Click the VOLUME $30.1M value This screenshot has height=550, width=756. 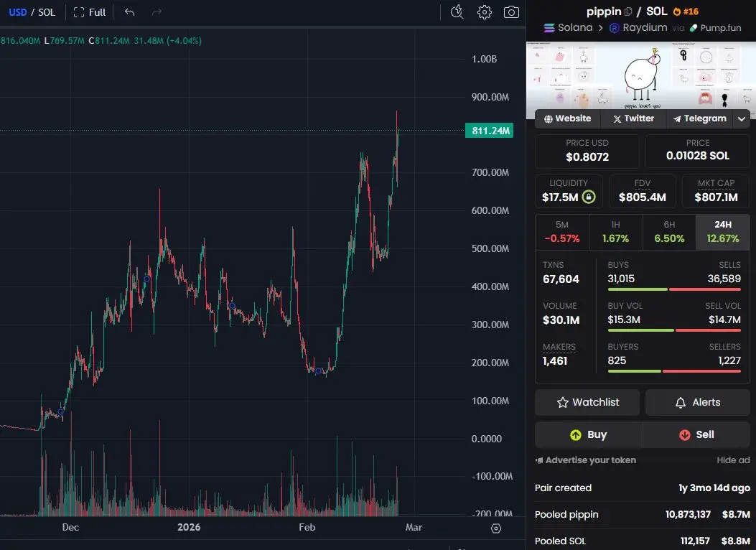pos(561,320)
